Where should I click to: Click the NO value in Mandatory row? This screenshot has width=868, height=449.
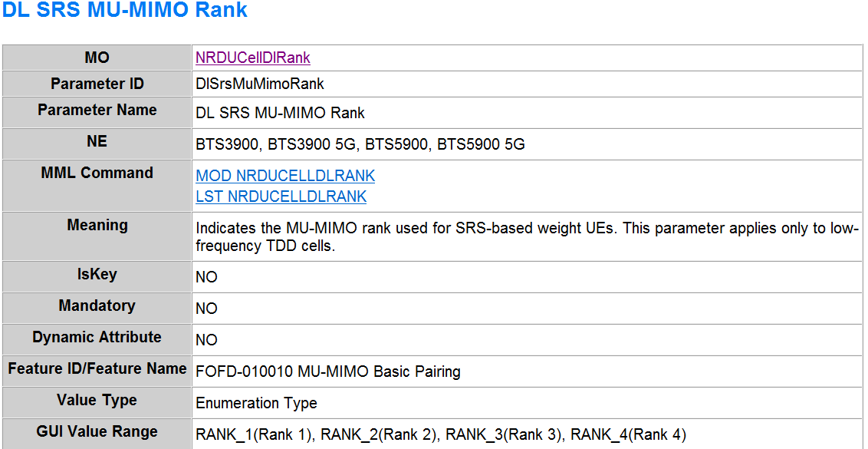206,309
